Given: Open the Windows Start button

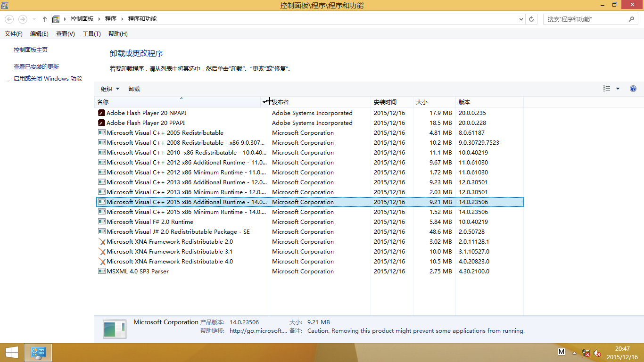Looking at the screenshot, I should pos(11,352).
